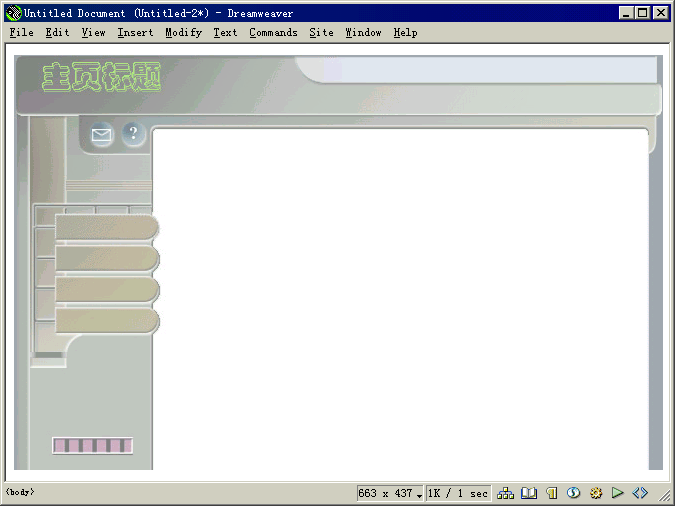675x506 pixels.
Task: Select the body tag in tag selector
Action: pyautogui.click(x=18, y=493)
